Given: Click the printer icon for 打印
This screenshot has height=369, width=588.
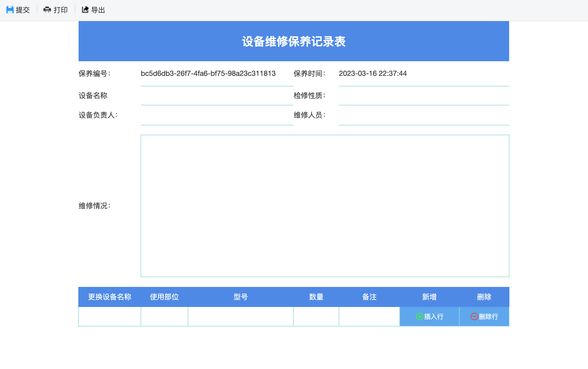Looking at the screenshot, I should tap(47, 10).
